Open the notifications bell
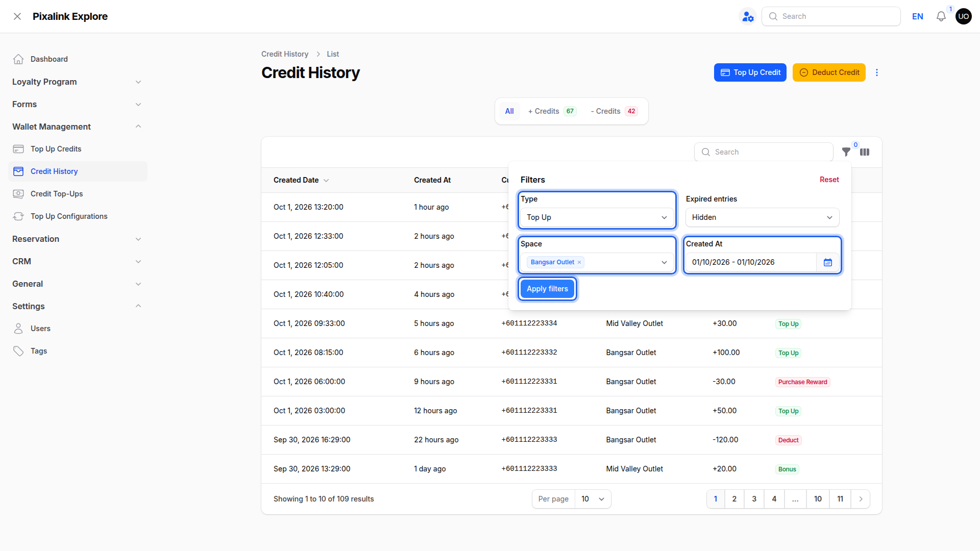980x551 pixels. tap(941, 16)
